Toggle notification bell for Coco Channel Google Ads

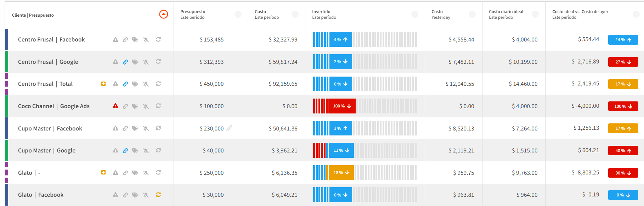click(x=146, y=106)
